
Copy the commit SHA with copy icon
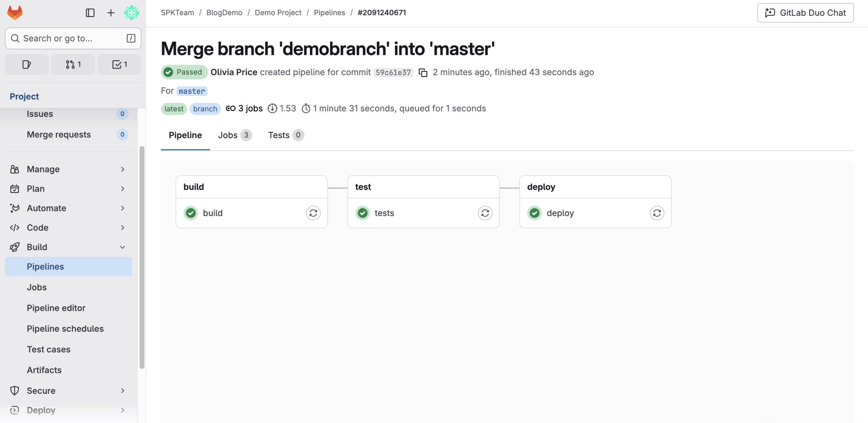(423, 72)
